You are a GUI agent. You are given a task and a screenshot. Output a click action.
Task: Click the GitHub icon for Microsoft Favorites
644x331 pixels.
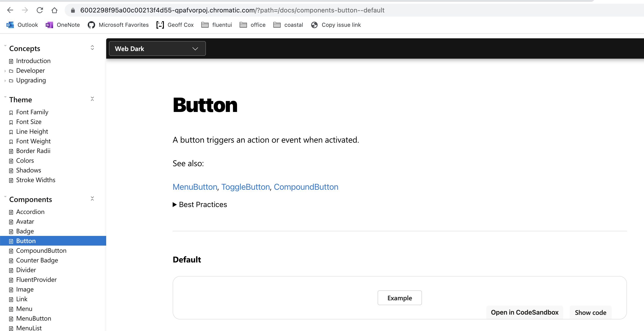pyautogui.click(x=91, y=25)
